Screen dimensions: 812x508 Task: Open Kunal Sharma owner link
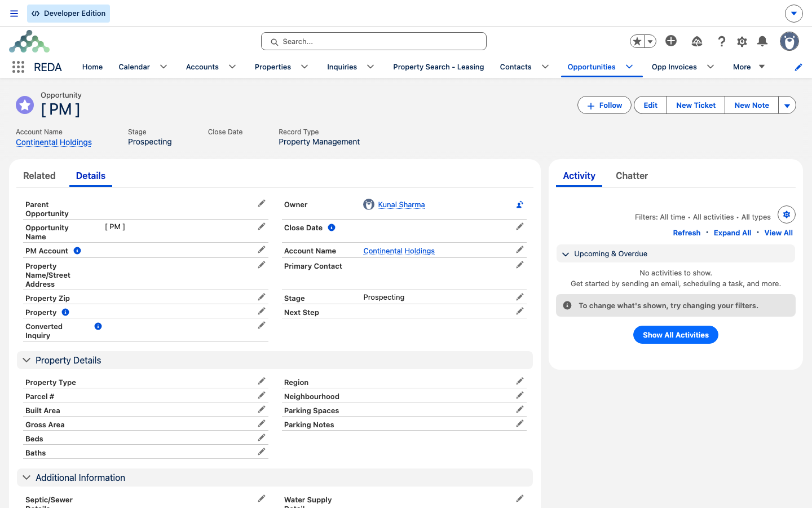pos(401,204)
